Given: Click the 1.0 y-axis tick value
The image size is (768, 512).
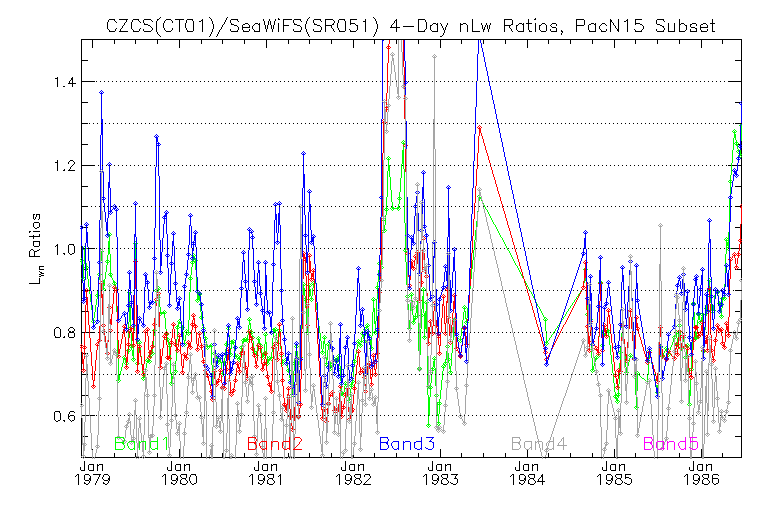Looking at the screenshot, I should (64, 249).
